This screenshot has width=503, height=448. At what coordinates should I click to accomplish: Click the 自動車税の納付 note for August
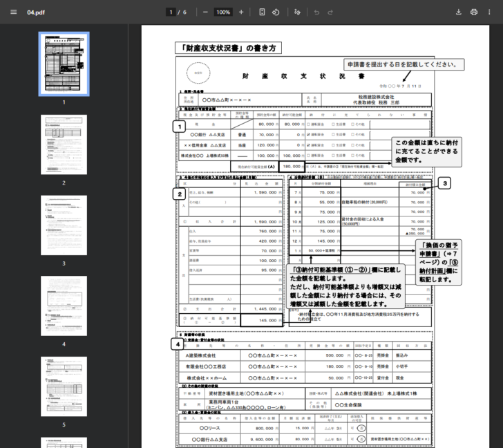(x=365, y=202)
